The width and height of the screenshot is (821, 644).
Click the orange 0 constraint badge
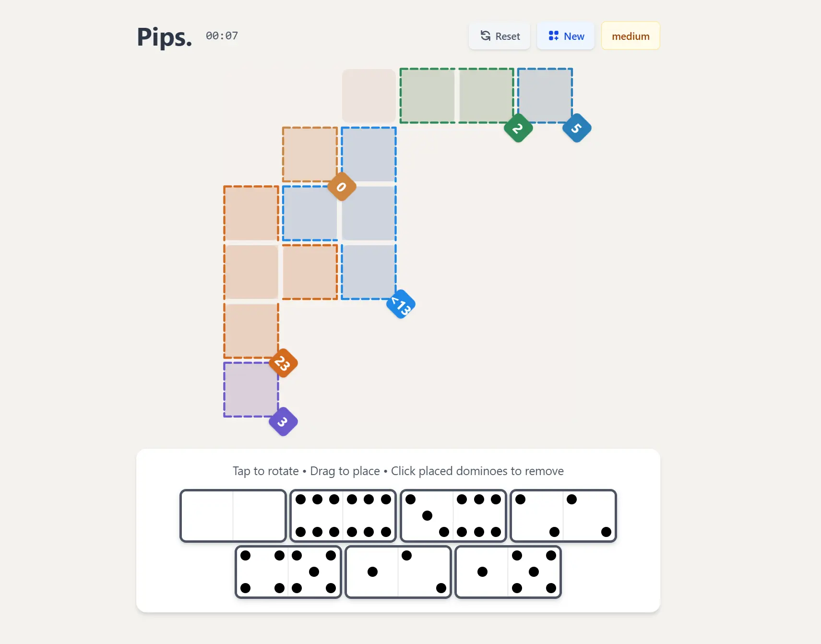point(342,187)
